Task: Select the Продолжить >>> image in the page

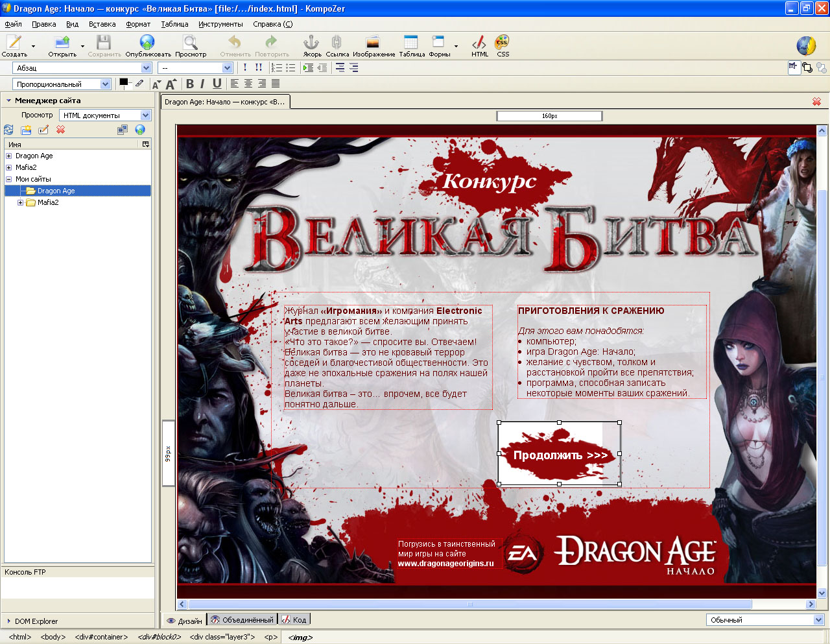Action: point(559,453)
